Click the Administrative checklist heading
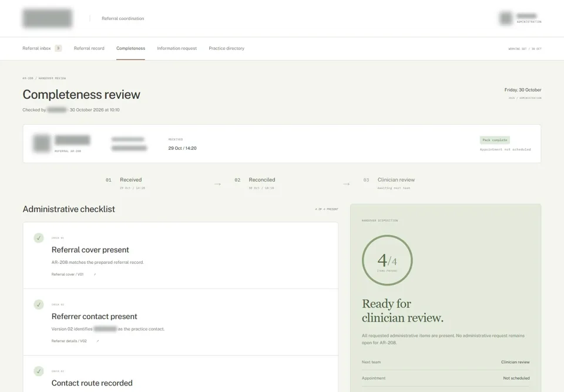 pyautogui.click(x=69, y=209)
